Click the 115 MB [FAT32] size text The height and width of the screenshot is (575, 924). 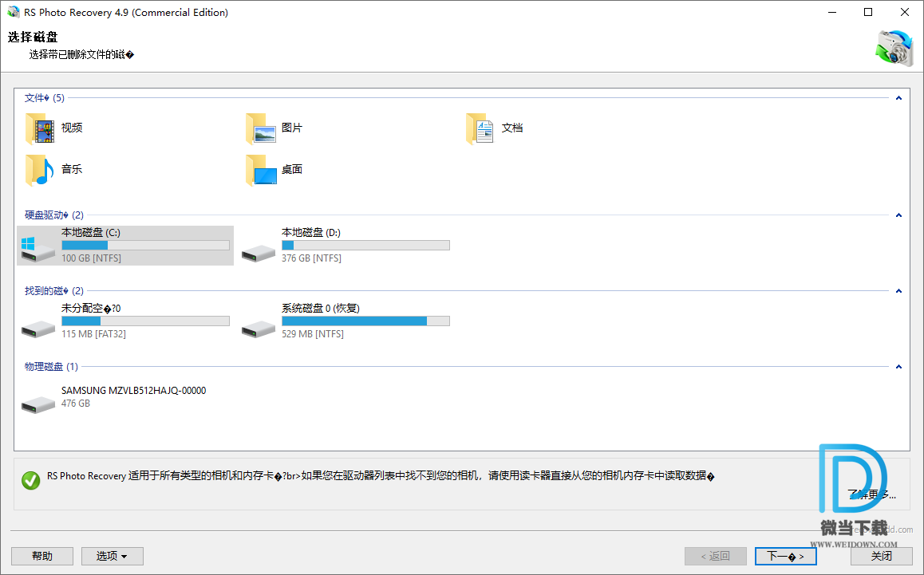click(93, 334)
